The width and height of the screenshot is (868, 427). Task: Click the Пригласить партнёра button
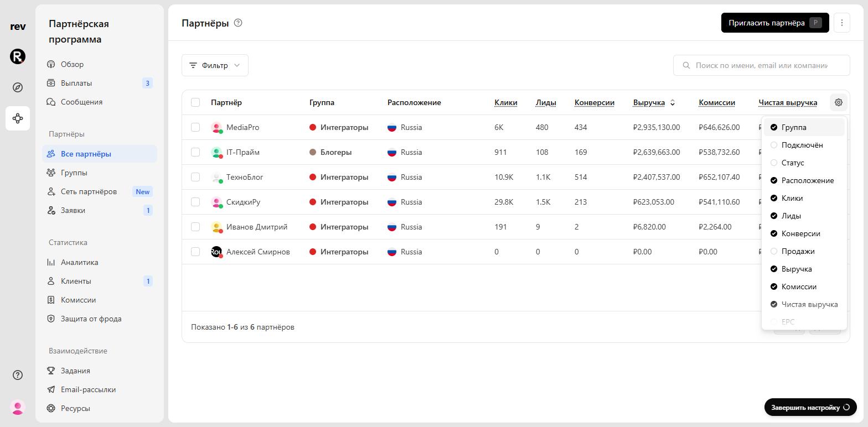pyautogui.click(x=775, y=23)
